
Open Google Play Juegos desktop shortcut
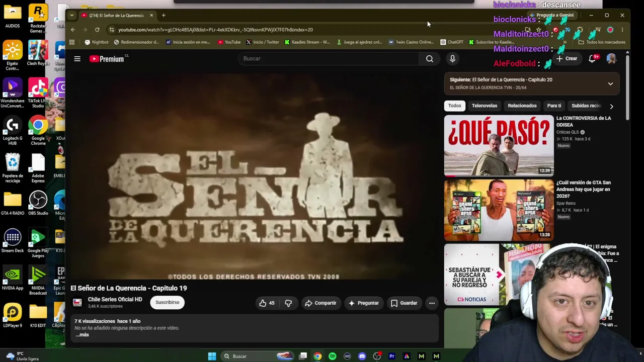click(x=38, y=244)
